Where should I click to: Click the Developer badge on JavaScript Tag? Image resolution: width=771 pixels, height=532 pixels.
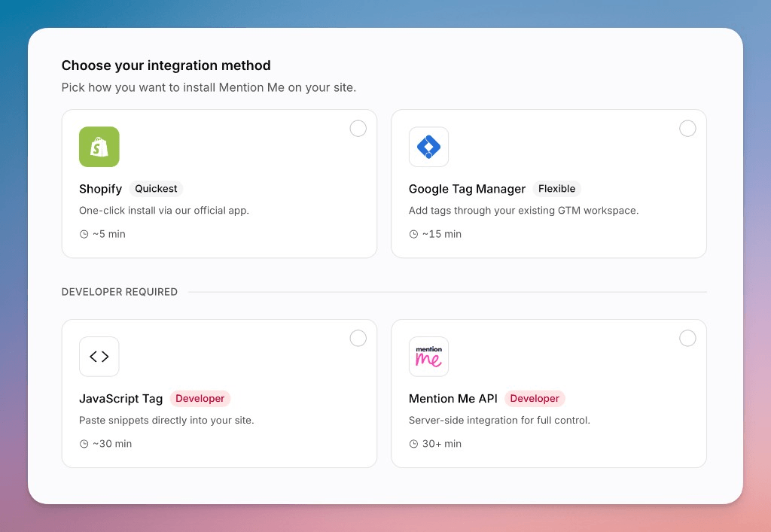pyautogui.click(x=200, y=398)
